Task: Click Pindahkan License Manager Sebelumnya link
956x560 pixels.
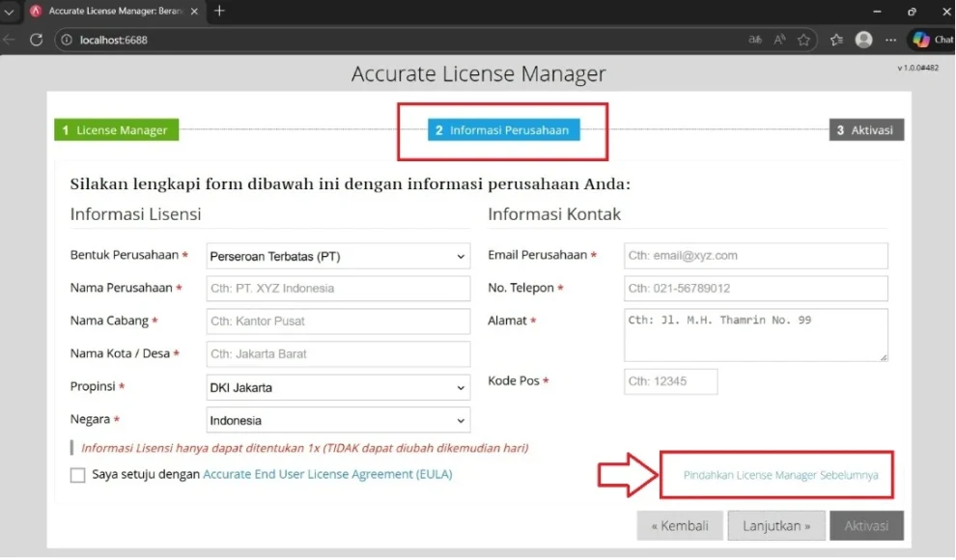Action: pyautogui.click(x=780, y=475)
